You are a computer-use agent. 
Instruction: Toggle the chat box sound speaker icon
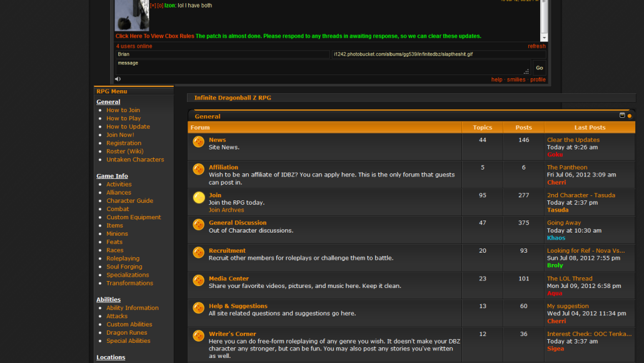click(x=118, y=79)
